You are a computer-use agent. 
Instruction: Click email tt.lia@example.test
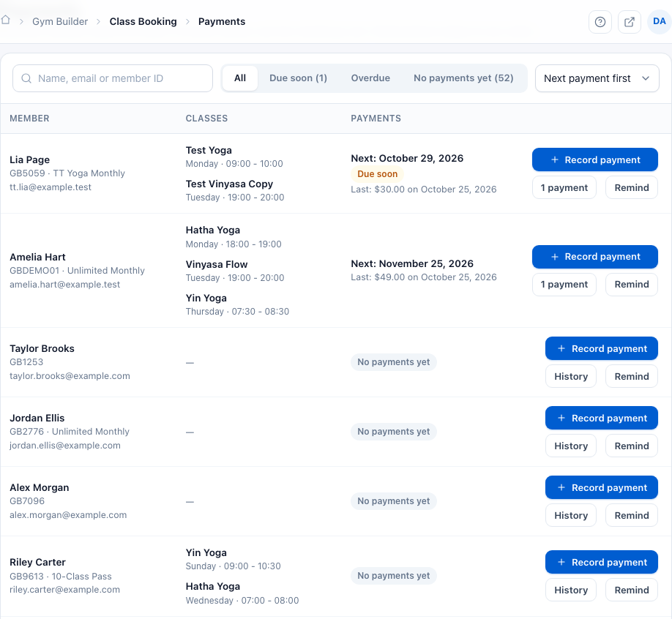coord(51,187)
